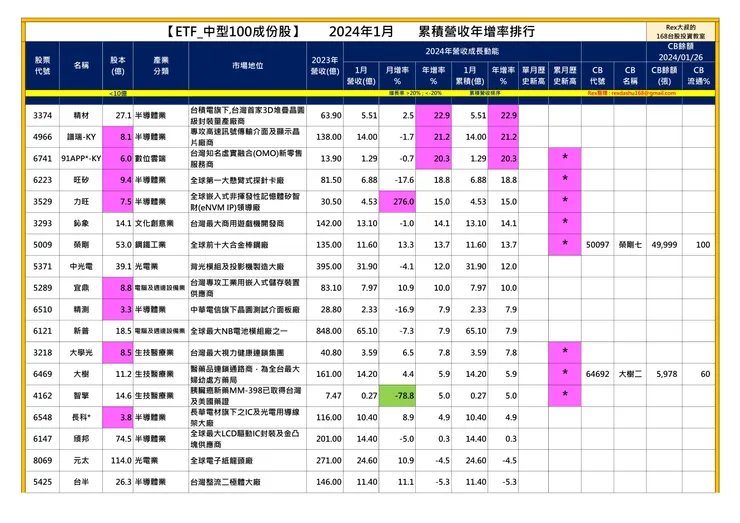The height and width of the screenshot is (523, 740).
Task: Click stock code 5009
Action: [x=42, y=245]
